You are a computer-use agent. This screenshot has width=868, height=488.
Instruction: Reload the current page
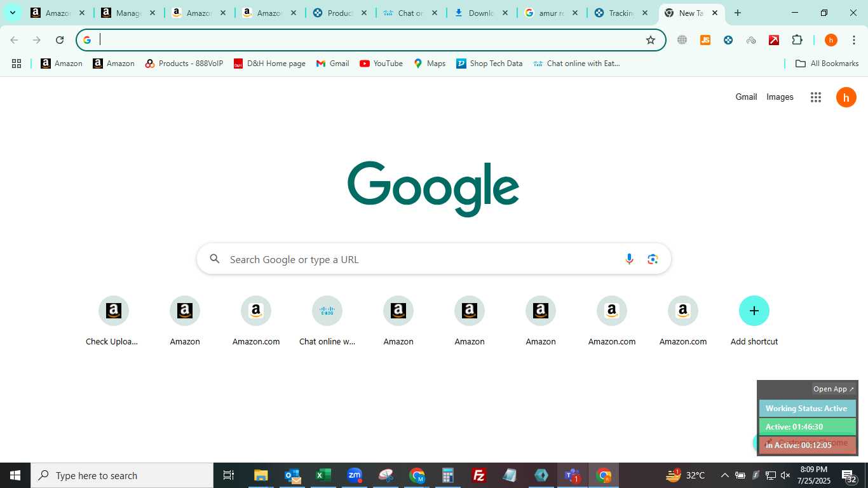[60, 40]
